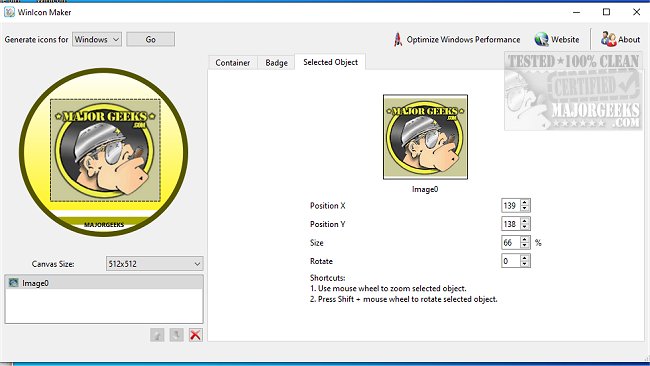
Task: Click the red X delete object icon
Action: 195,335
